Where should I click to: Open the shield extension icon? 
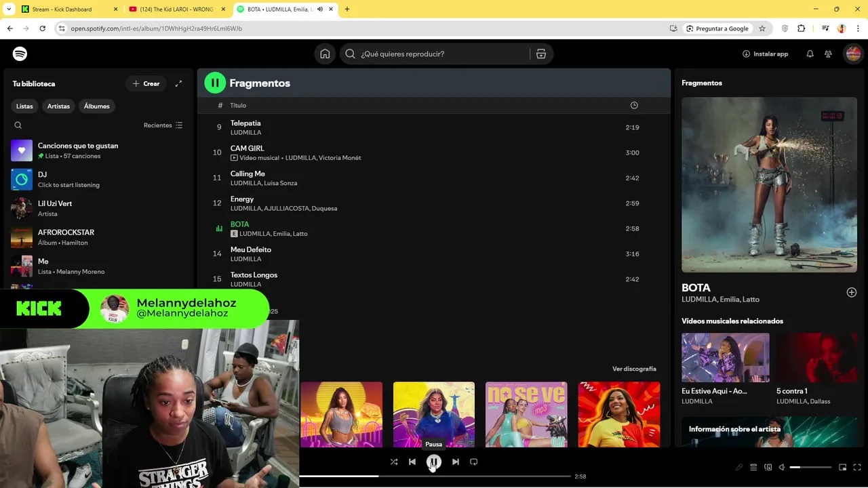pyautogui.click(x=785, y=28)
